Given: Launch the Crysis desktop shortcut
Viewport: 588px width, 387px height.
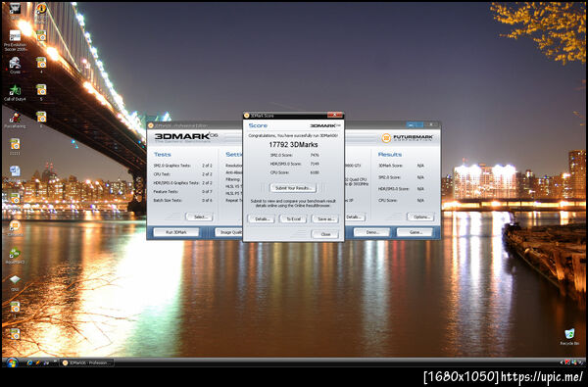Looking at the screenshot, I should [15, 66].
